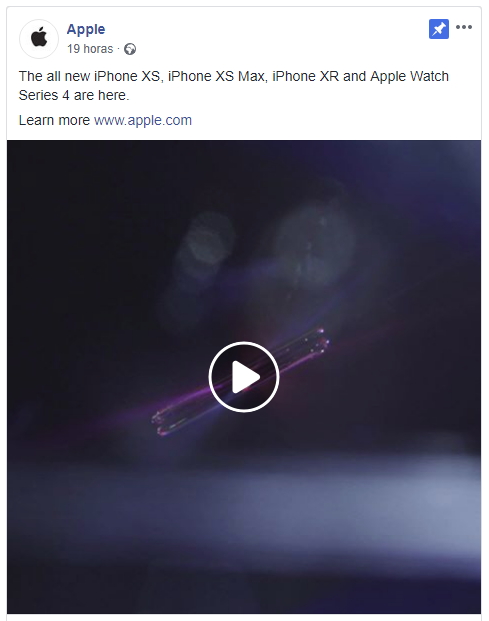Click the light haze band at video bottom
Screen dimensions: 489x621
click(x=244, y=511)
